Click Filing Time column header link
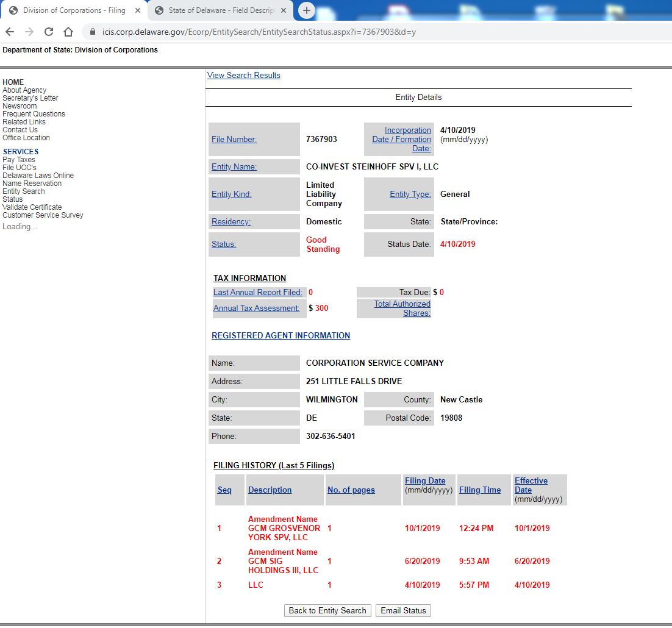 pos(479,490)
